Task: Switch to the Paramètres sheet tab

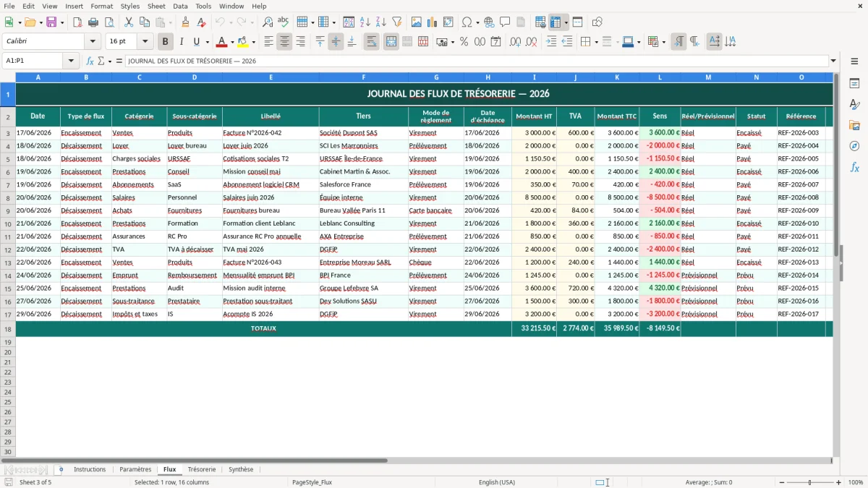Action: coord(135,469)
